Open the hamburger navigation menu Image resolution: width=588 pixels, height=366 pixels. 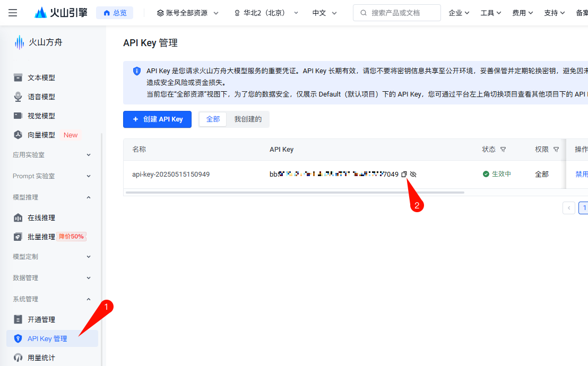coord(13,13)
